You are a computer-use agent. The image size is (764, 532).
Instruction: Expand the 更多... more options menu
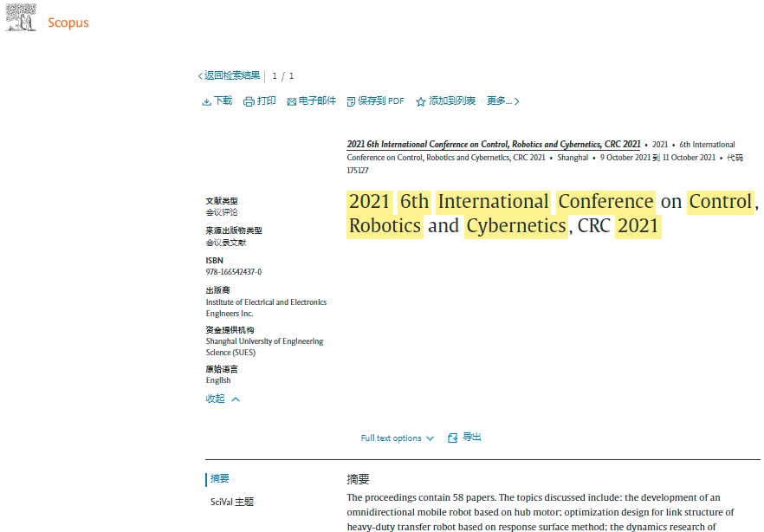point(503,101)
